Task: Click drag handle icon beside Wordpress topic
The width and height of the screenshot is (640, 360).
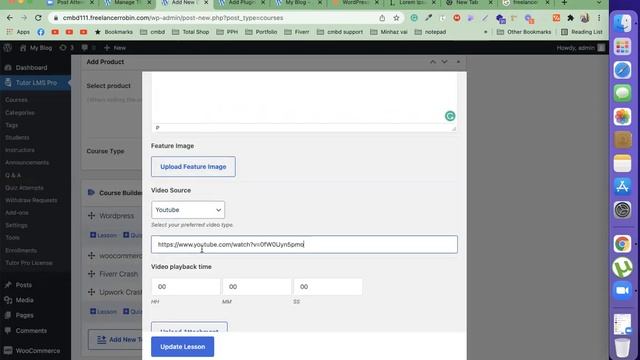Action: (91, 216)
